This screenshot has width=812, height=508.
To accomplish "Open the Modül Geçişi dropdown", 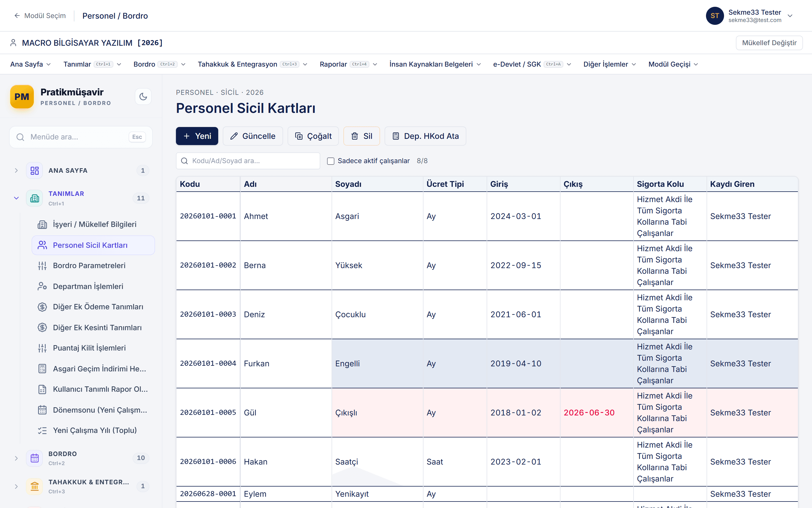I will (x=673, y=64).
